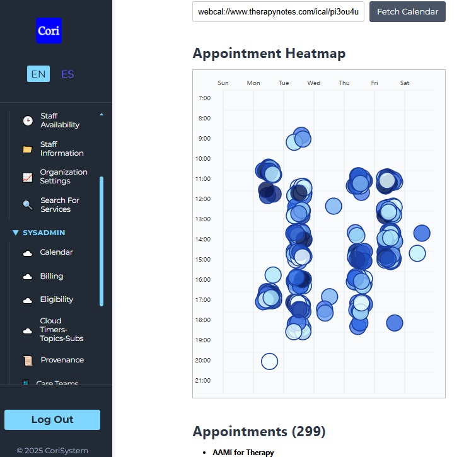Collapse the SYSADMIN section triangle
The height and width of the screenshot is (457, 476).
16,233
